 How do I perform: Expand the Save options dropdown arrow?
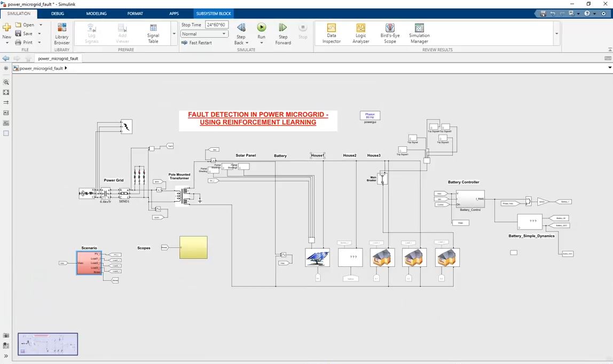point(40,34)
